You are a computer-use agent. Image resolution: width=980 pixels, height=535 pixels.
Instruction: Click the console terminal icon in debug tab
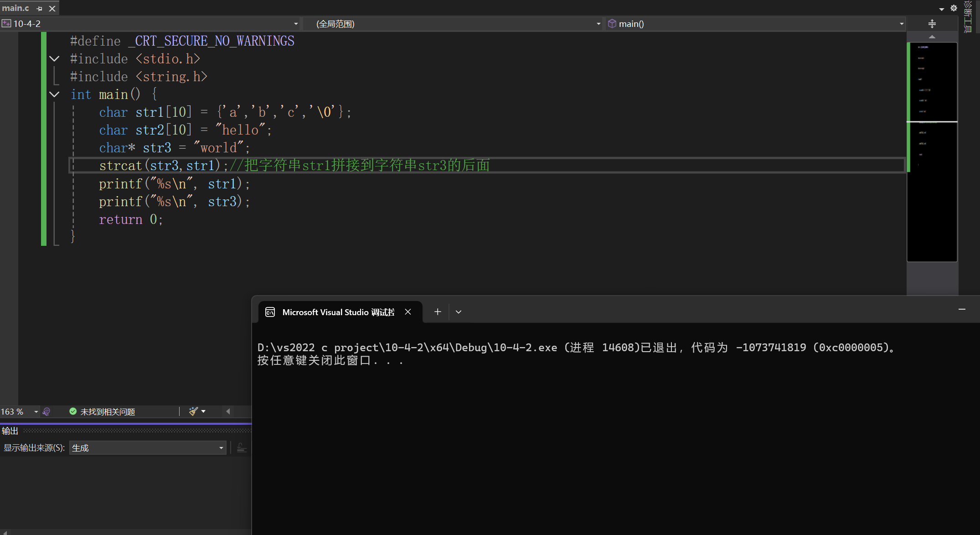click(x=270, y=312)
